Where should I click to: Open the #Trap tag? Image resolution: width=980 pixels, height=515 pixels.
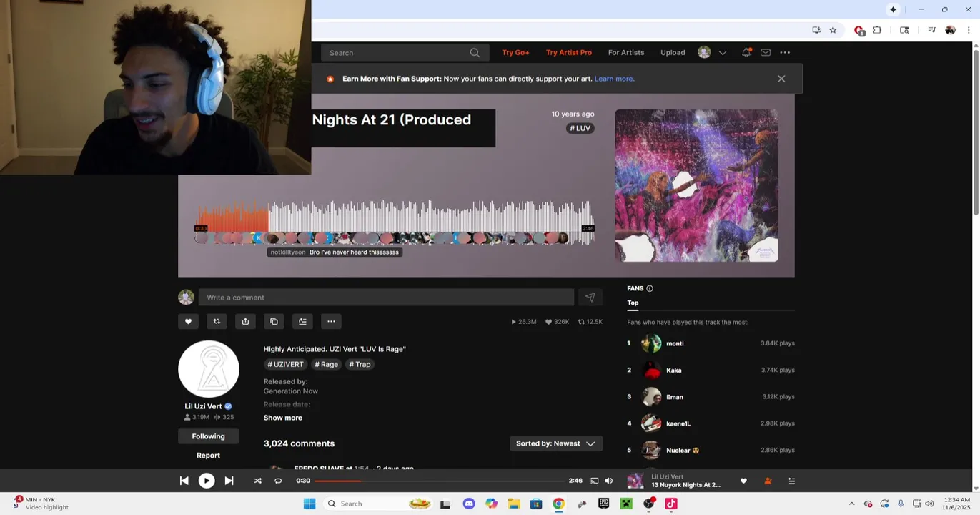point(360,365)
